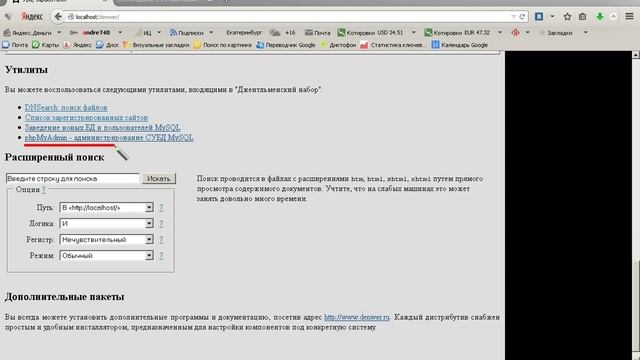The height and width of the screenshot is (360, 640).
Task: Follow the http://www.denwer.ru link
Action: click(357, 317)
